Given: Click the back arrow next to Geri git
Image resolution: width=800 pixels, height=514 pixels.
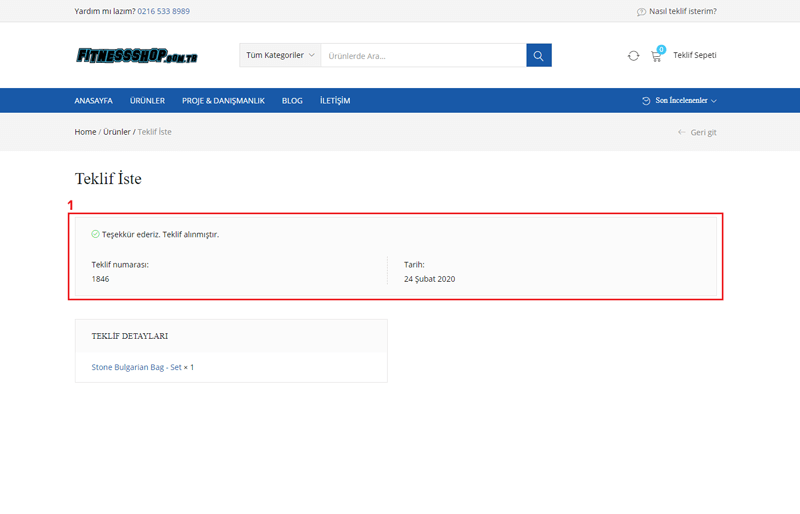Looking at the screenshot, I should (682, 132).
